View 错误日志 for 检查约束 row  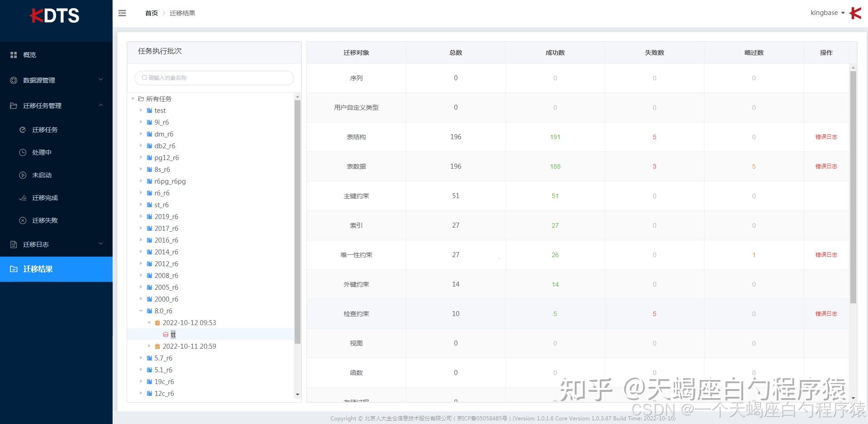click(x=826, y=313)
